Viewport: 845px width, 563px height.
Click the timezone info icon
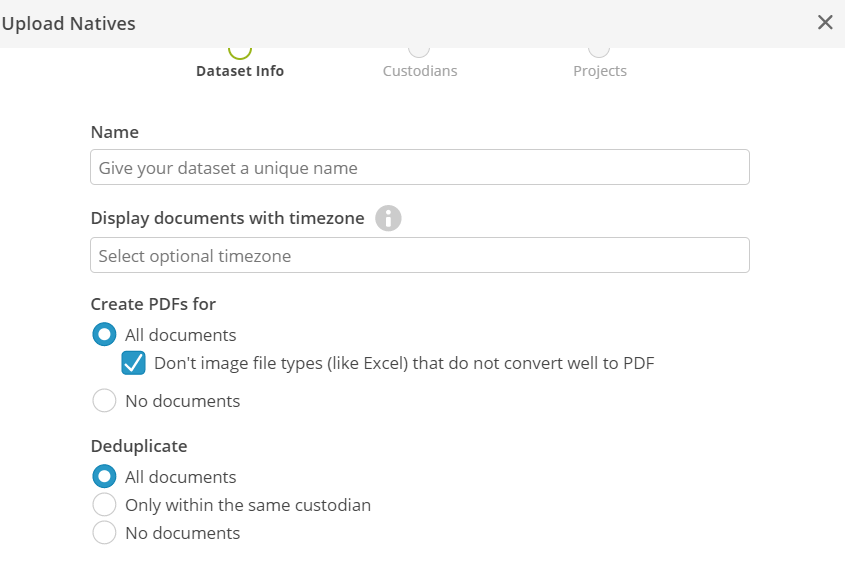coord(388,218)
